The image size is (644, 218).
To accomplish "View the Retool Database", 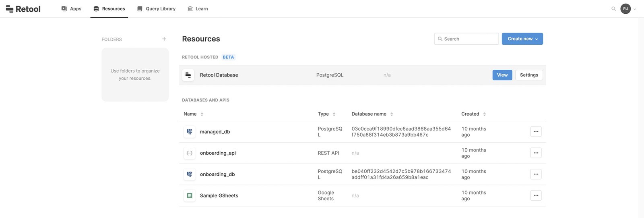I will 502,75.
